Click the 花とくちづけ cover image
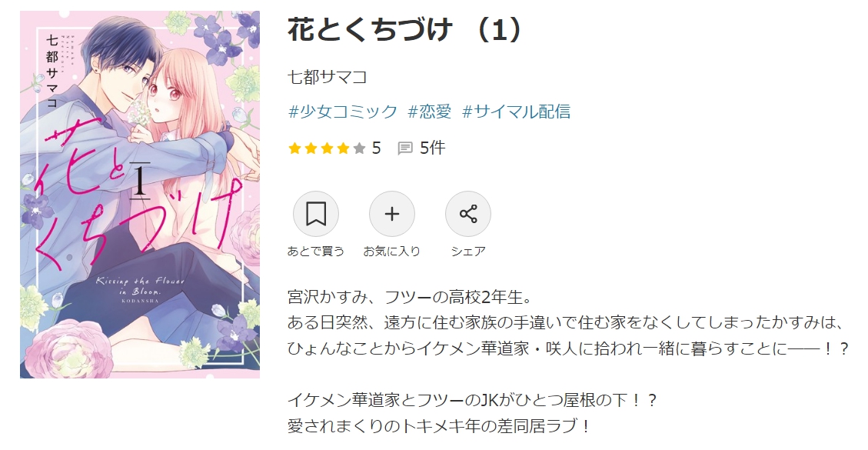This screenshot has height=450, width=868. click(140, 195)
